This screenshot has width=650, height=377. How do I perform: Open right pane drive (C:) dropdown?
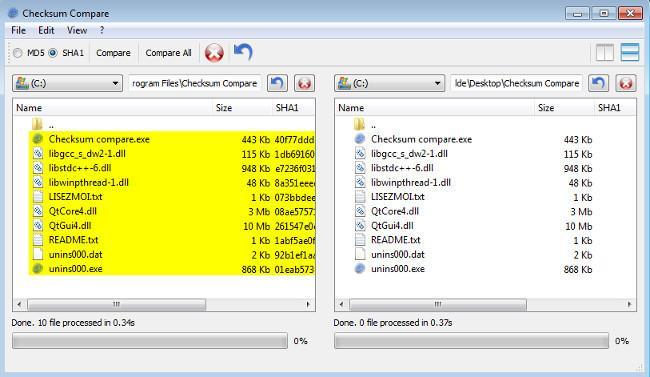point(389,83)
